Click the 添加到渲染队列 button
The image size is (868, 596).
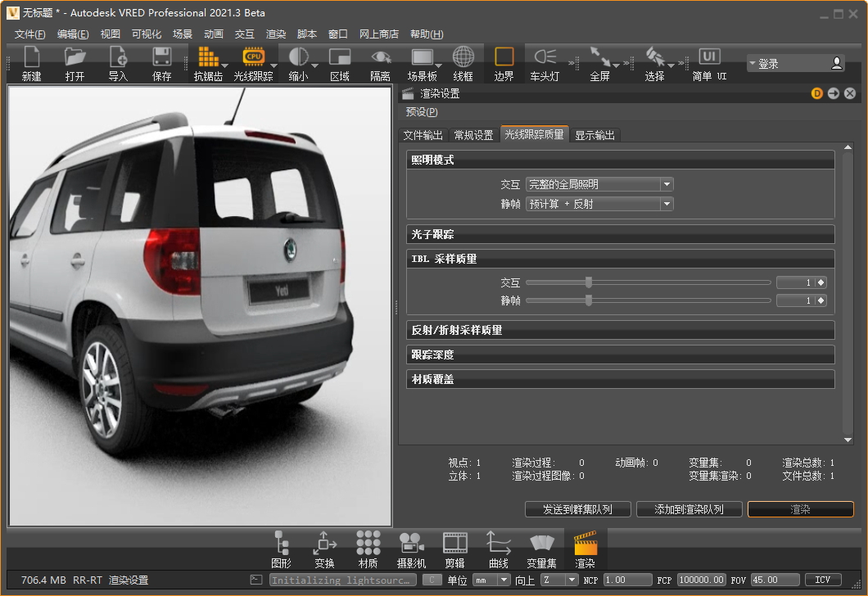pos(689,510)
